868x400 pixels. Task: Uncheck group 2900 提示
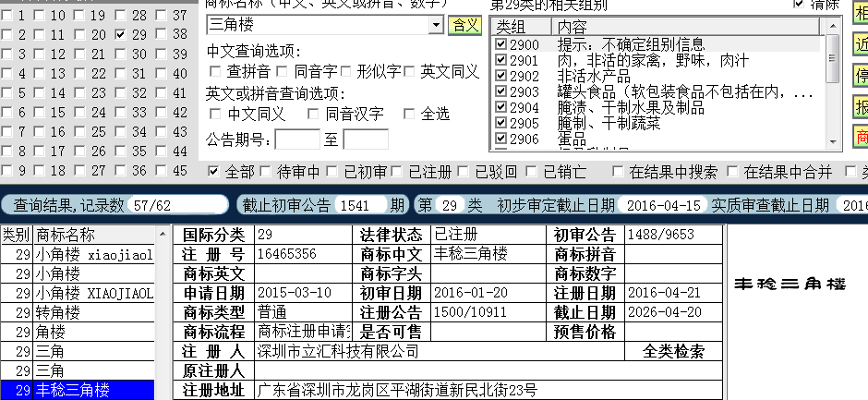(x=501, y=43)
